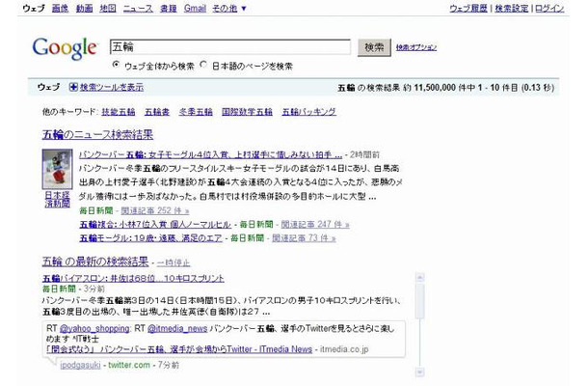Select related keyword 国際数学五輪

247,112
